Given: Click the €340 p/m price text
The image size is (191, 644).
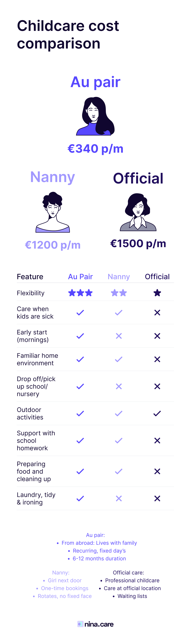Looking at the screenshot, I should click(x=95, y=149).
